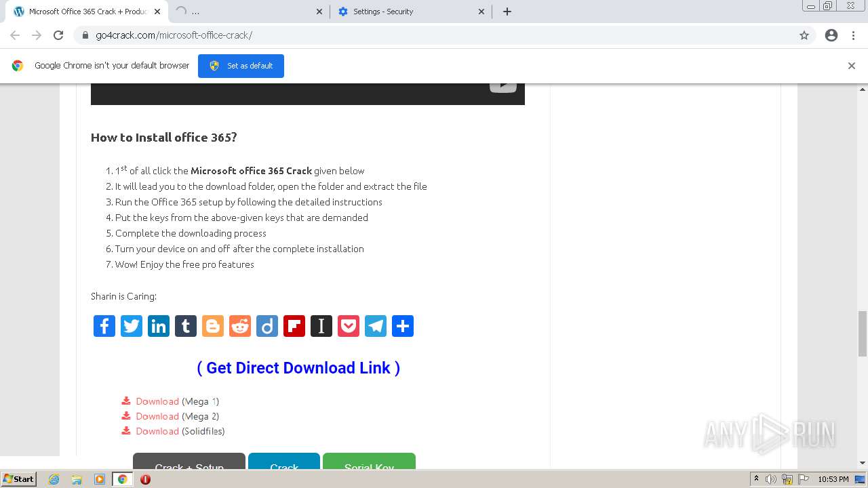The image size is (868, 488).
Task: Close the loading middle tab
Action: pos(319,12)
